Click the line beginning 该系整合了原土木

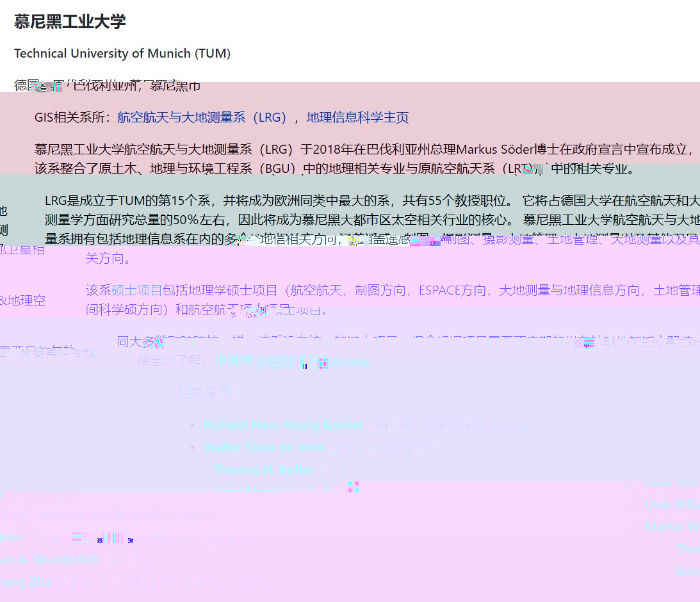[334, 168]
